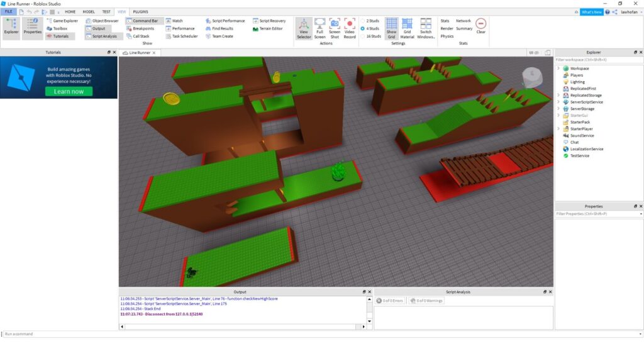Viewport: 644px width, 349px height.
Task: Show the Physics stats
Action: point(447,36)
